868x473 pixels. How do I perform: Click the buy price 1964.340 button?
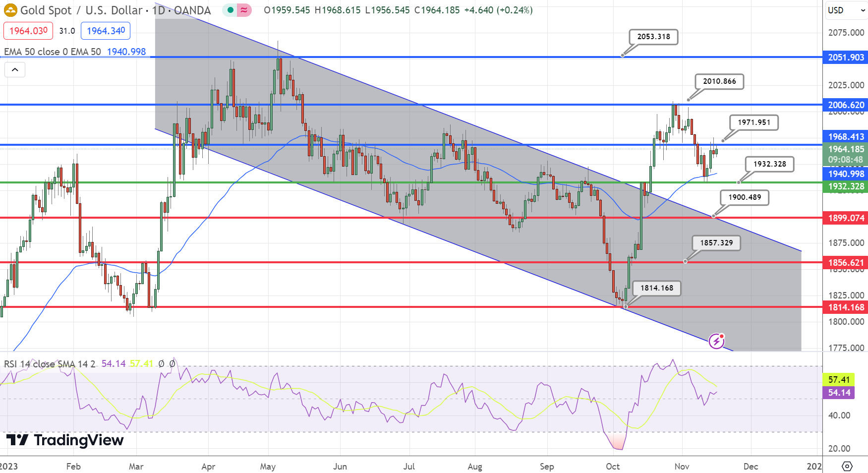point(106,31)
